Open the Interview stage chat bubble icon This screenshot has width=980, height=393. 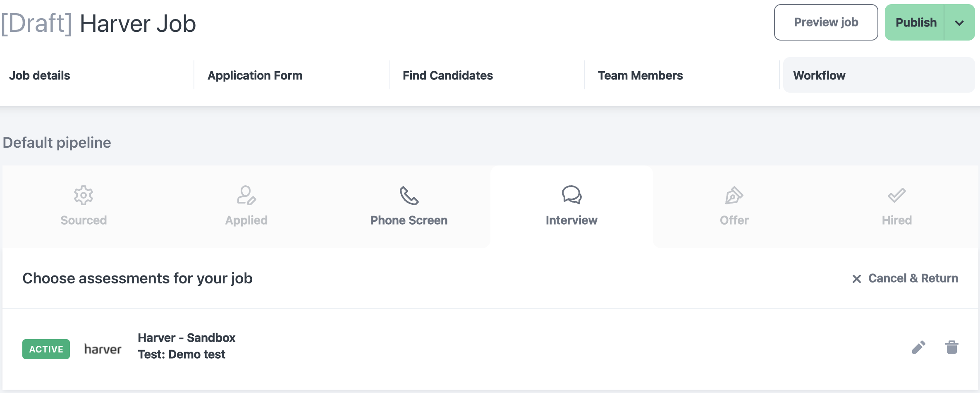[571, 195]
